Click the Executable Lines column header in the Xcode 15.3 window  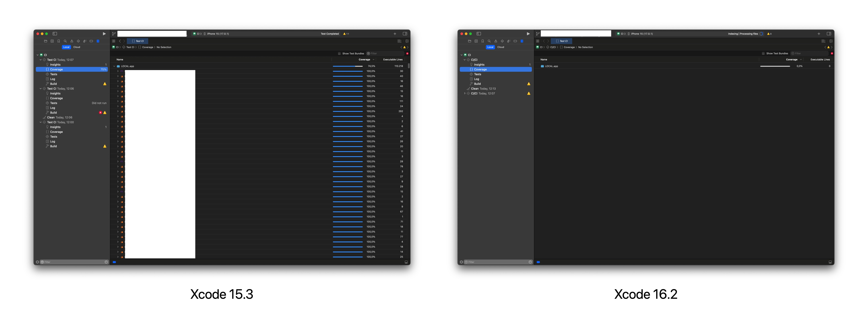pos(392,60)
